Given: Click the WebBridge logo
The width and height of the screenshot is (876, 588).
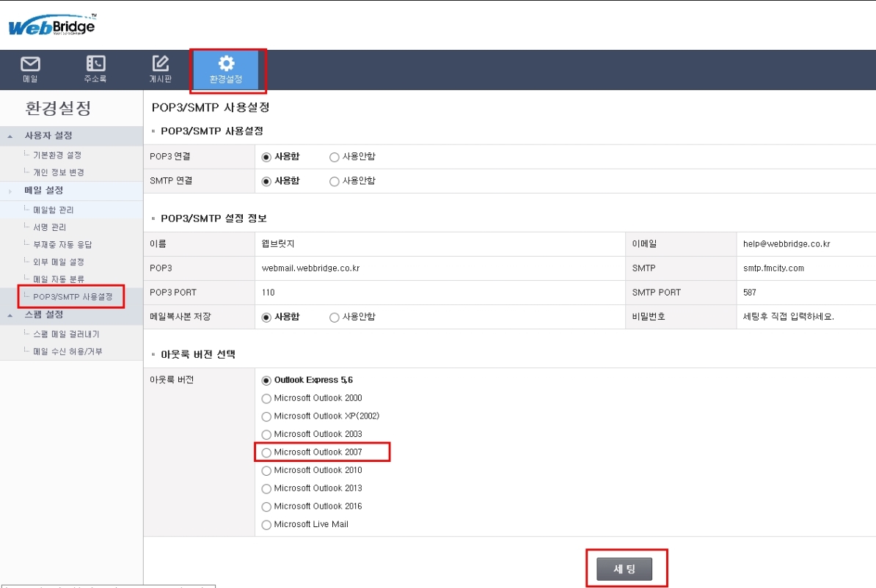Looking at the screenshot, I should pos(52,25).
